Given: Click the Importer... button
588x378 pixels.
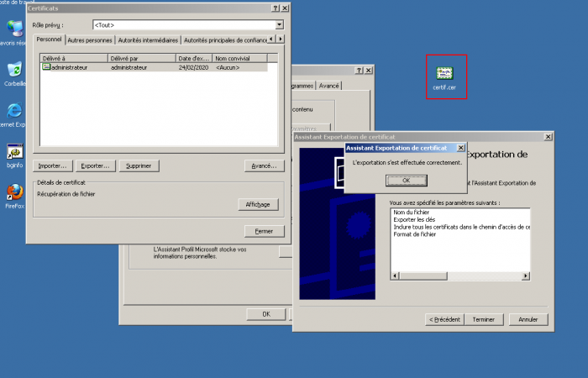Looking at the screenshot, I should [x=52, y=165].
